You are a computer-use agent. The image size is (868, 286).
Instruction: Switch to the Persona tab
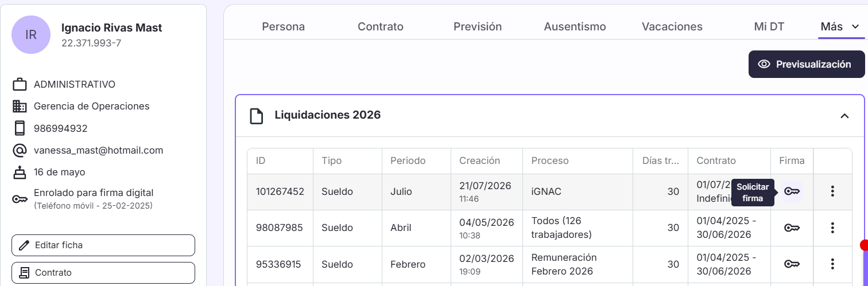(284, 26)
